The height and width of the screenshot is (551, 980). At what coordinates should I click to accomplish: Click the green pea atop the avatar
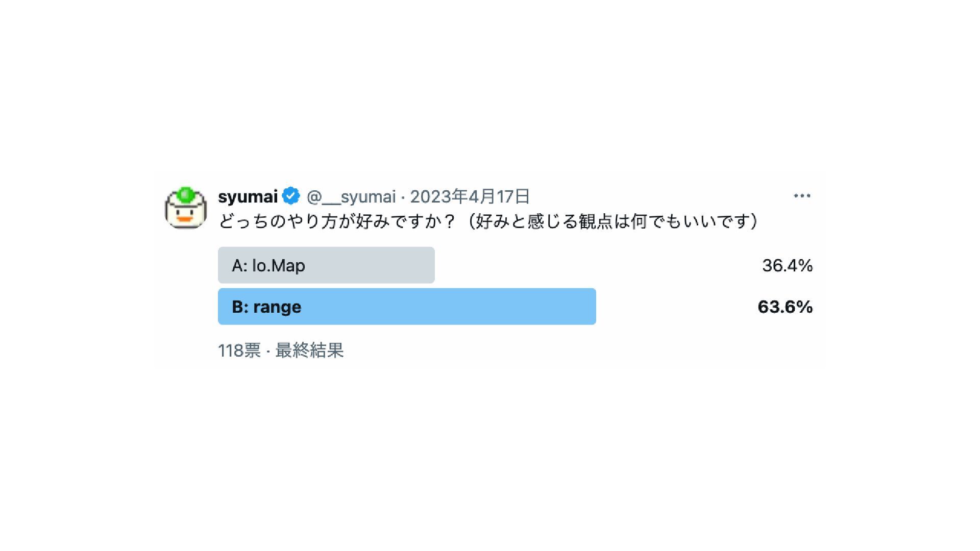pos(186,194)
